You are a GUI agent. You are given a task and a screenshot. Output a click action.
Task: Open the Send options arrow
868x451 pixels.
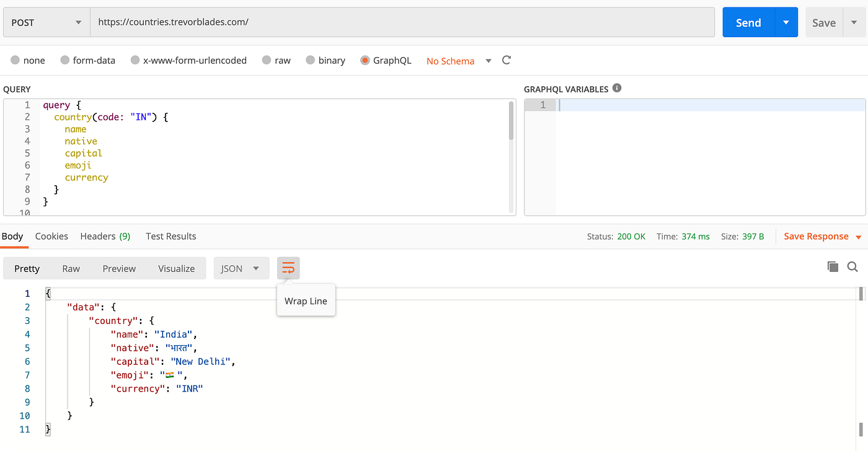coord(786,22)
